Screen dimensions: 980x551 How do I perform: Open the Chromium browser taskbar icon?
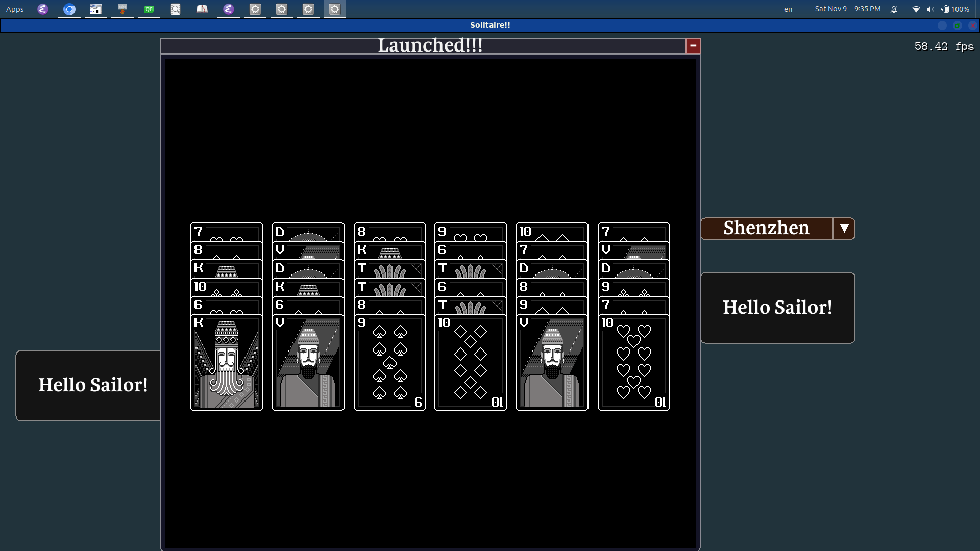click(69, 9)
